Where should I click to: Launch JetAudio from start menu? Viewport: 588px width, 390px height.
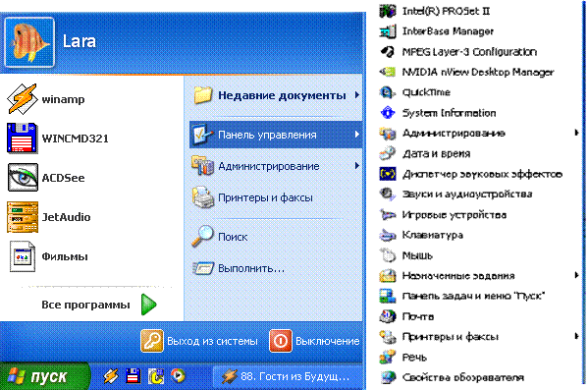[49, 217]
